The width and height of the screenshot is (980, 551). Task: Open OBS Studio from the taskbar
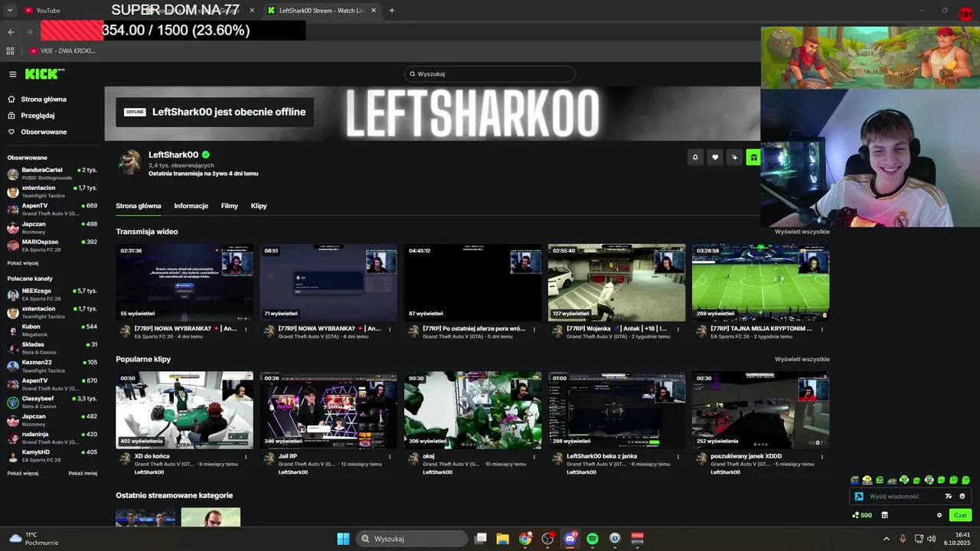click(x=548, y=539)
